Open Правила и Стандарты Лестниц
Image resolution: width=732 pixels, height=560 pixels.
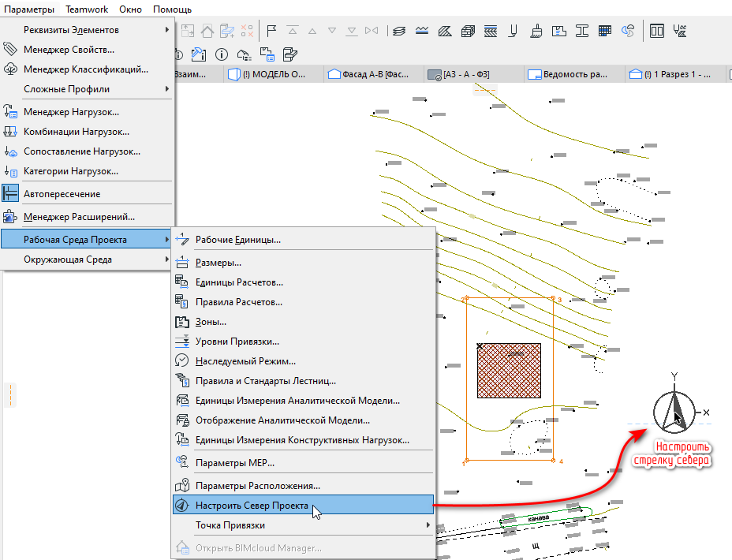(x=304, y=381)
